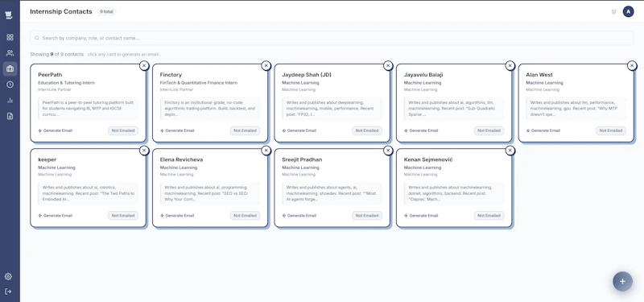644x302 pixels.
Task: Click Not Emailed badge on Kenan Sejmenović
Action: [x=489, y=216]
